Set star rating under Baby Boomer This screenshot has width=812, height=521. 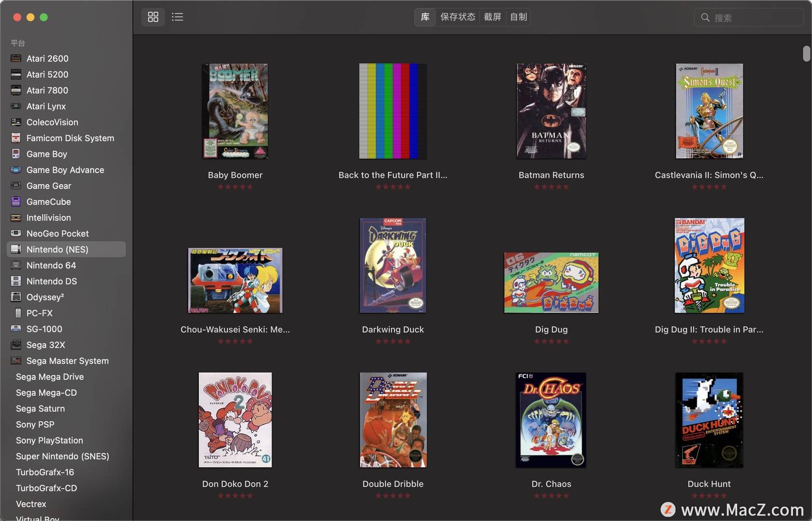coord(235,187)
